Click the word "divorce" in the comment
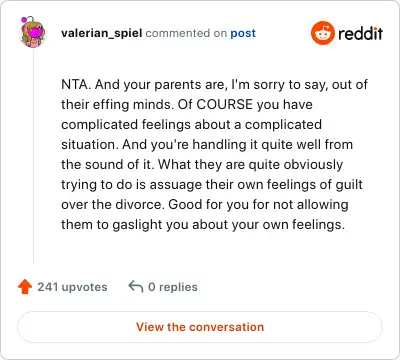400x360 pixels. [140, 205]
